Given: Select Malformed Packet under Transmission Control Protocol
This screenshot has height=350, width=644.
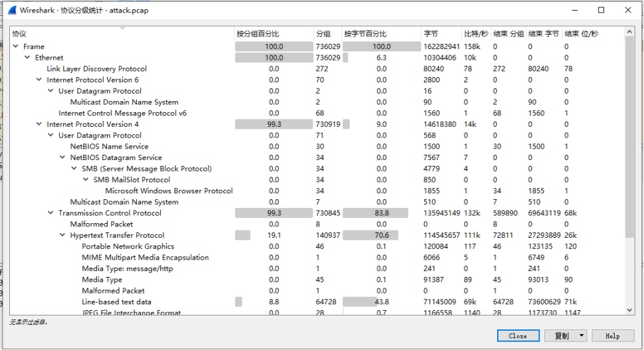Looking at the screenshot, I should 317,224.
